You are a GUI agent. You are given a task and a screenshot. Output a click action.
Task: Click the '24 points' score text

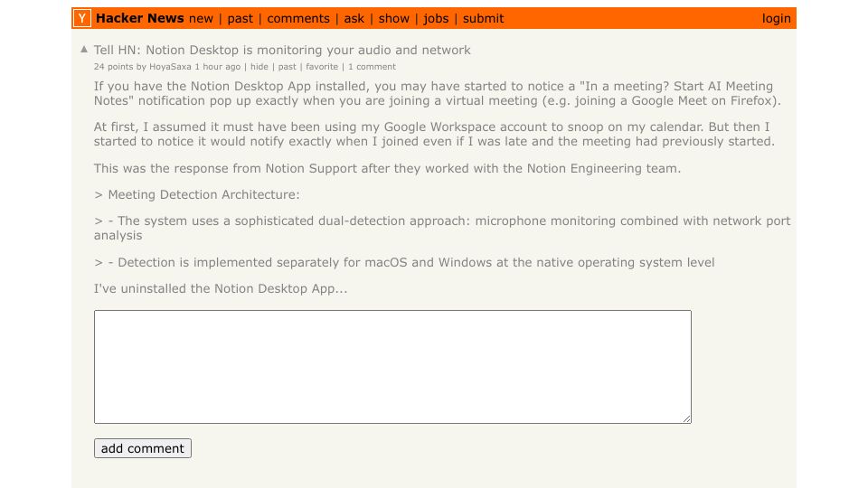(113, 66)
